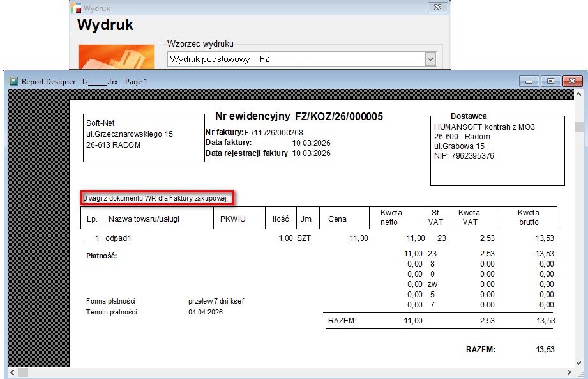Click the Kwota brutto column header
588x379 pixels.
[528, 218]
